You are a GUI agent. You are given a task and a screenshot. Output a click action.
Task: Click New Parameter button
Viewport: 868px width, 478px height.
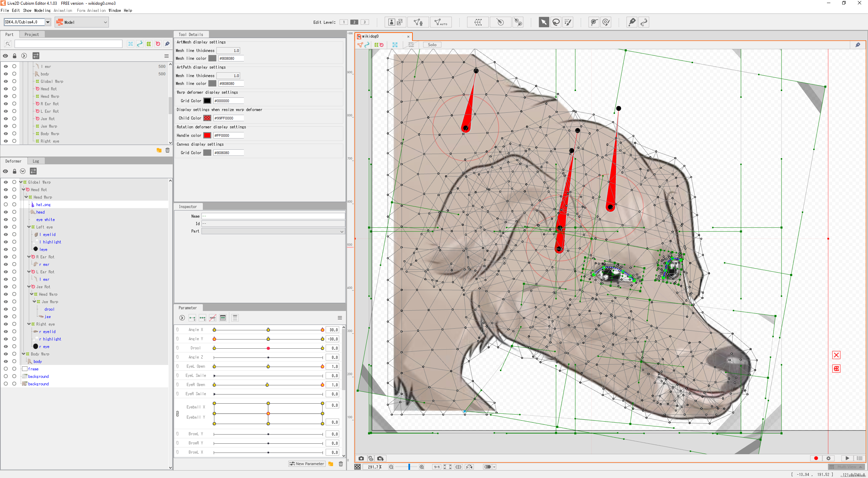pos(307,464)
